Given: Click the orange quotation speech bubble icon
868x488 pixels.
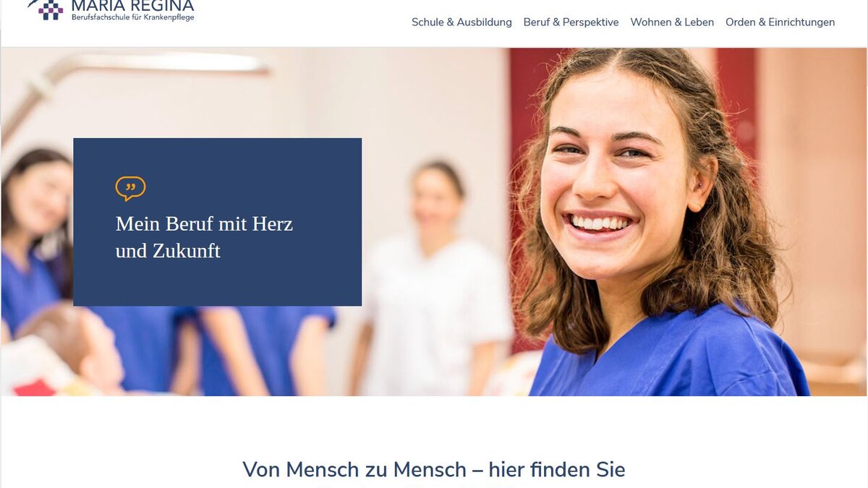Looking at the screenshot, I should click(x=130, y=188).
